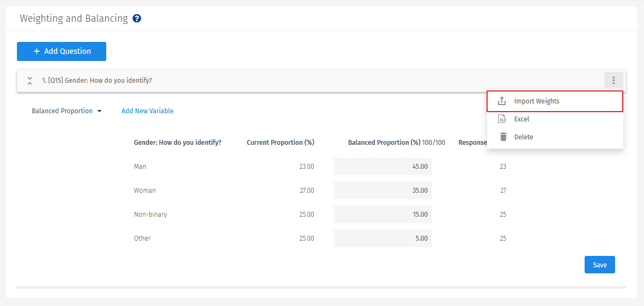Select Import Weights from the menu

tap(537, 101)
